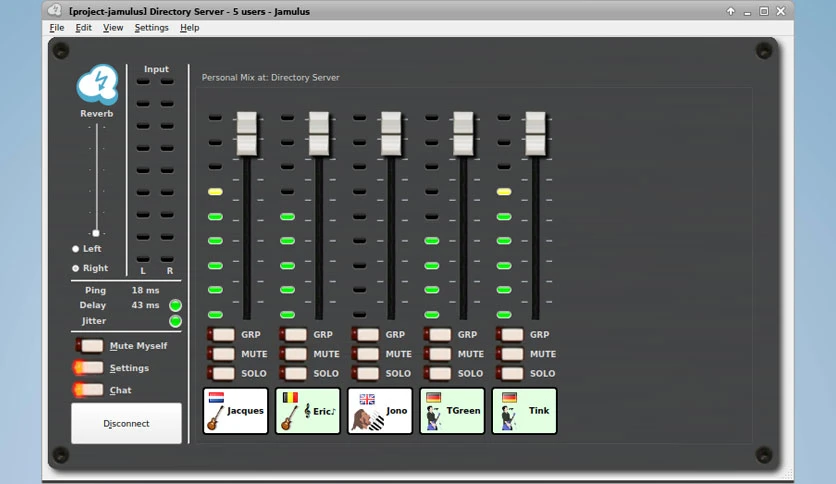Enable GRP on TGreen channel
This screenshot has height=484, width=836.
[x=438, y=335]
